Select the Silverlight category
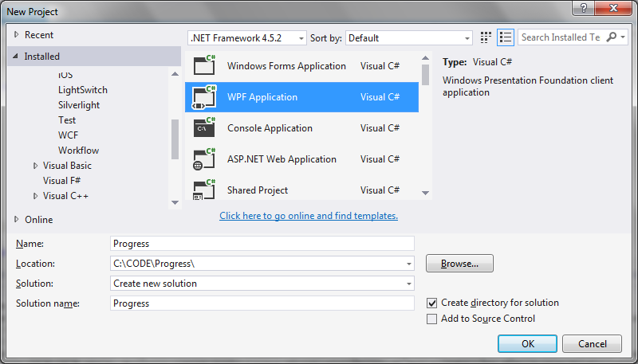 click(x=79, y=105)
